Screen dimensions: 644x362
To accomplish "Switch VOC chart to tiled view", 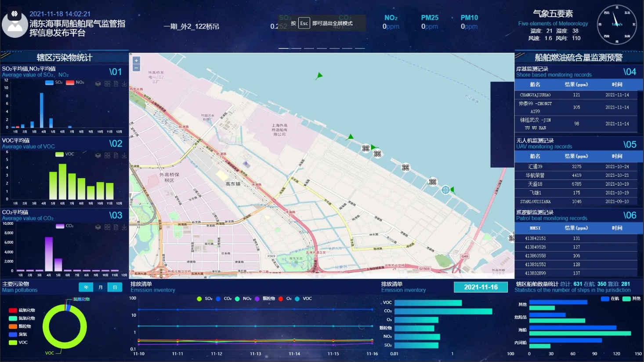I will pyautogui.click(x=107, y=155).
